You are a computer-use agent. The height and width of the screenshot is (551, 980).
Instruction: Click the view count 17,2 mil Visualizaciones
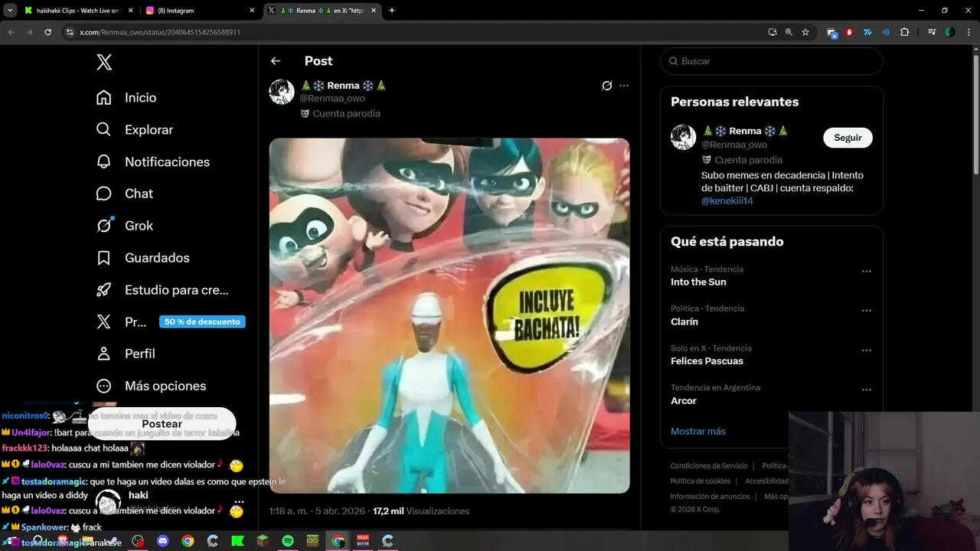(421, 511)
